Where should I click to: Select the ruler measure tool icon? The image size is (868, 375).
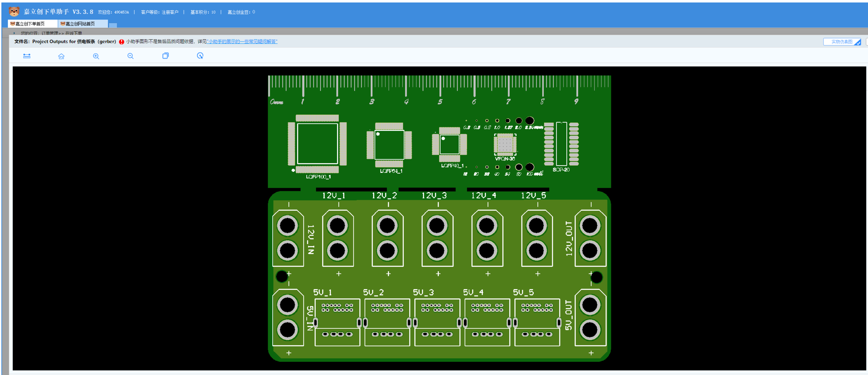pyautogui.click(x=27, y=56)
